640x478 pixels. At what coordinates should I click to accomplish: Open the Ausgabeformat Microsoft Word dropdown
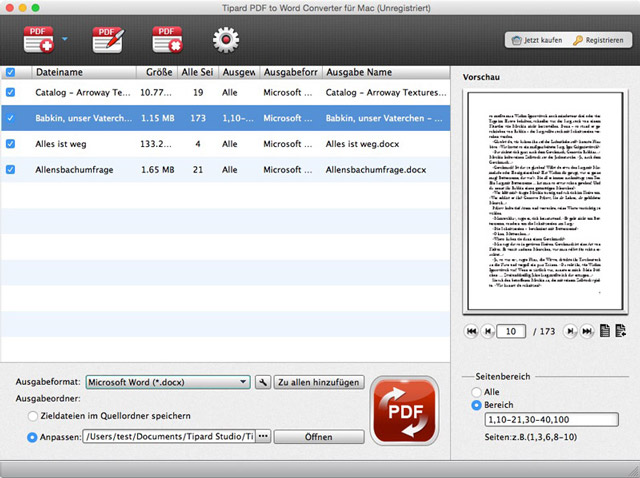pos(168,382)
